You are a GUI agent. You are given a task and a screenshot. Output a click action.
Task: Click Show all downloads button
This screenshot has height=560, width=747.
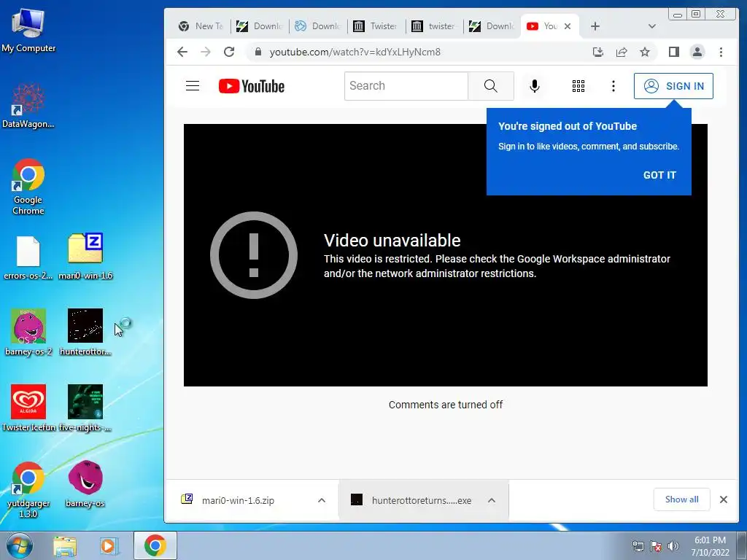(x=682, y=499)
